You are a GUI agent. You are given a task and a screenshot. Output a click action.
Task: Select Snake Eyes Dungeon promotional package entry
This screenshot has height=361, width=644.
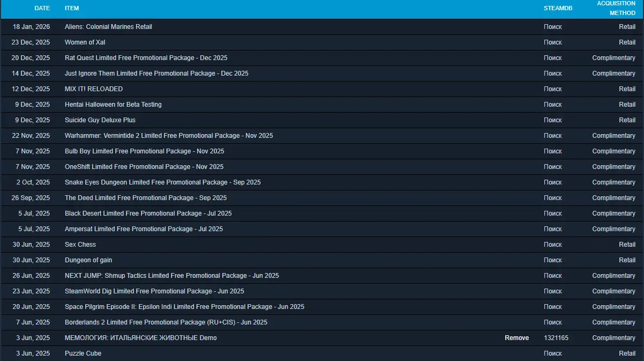pyautogui.click(x=163, y=182)
